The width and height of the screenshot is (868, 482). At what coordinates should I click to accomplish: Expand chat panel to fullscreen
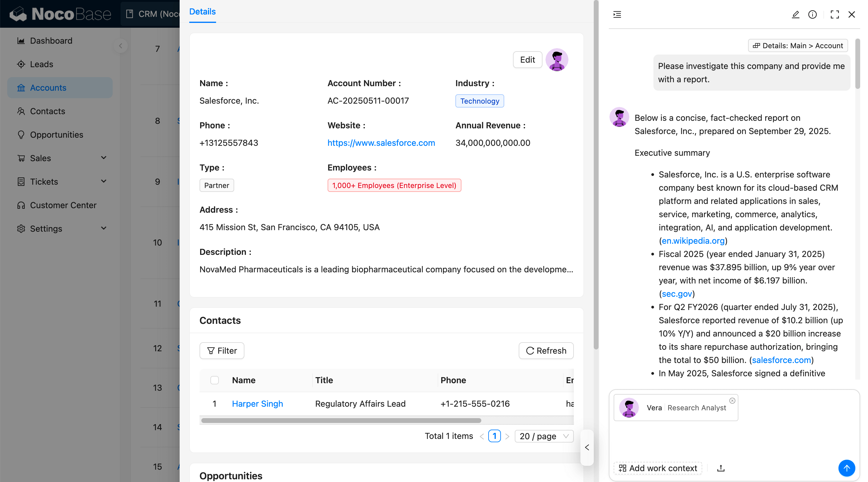[835, 14]
